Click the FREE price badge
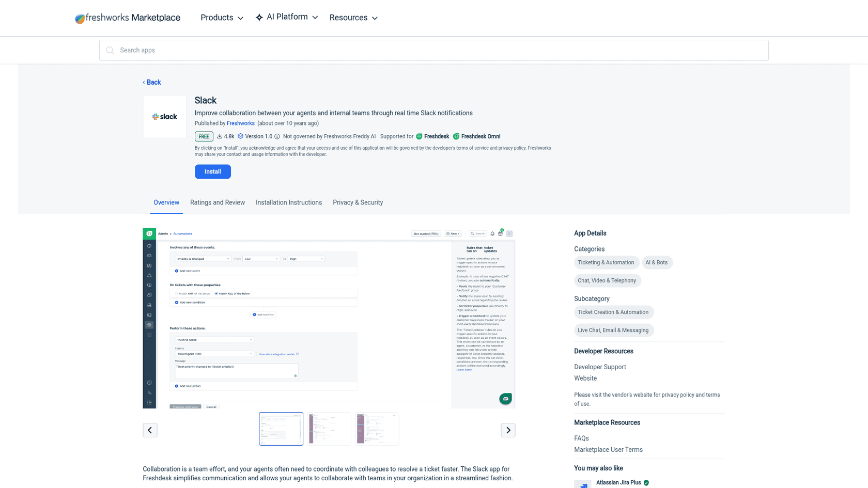 pos(204,136)
